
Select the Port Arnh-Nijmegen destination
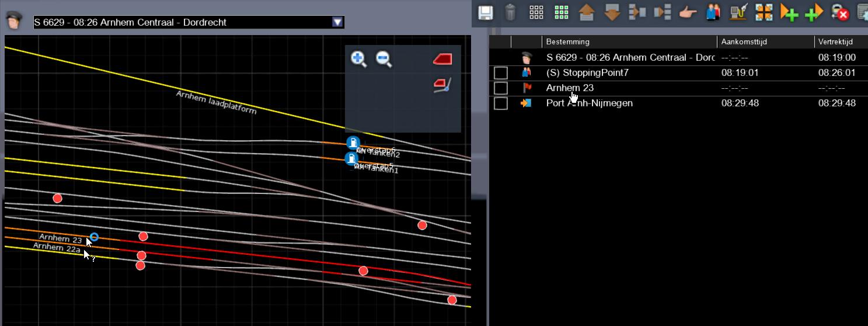point(590,103)
